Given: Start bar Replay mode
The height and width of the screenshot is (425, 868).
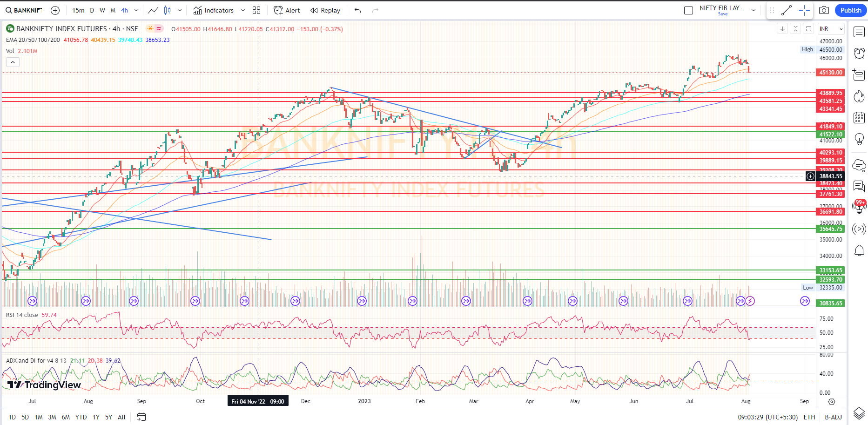Looking at the screenshot, I should [x=325, y=10].
